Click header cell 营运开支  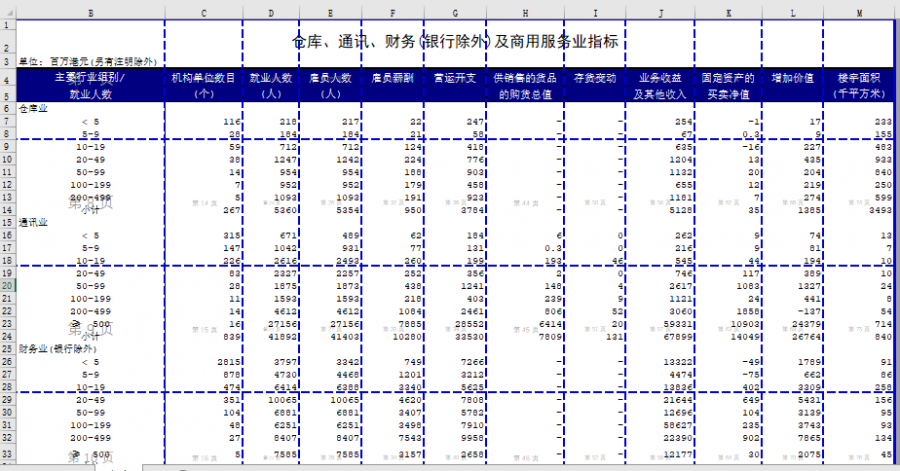(x=455, y=78)
